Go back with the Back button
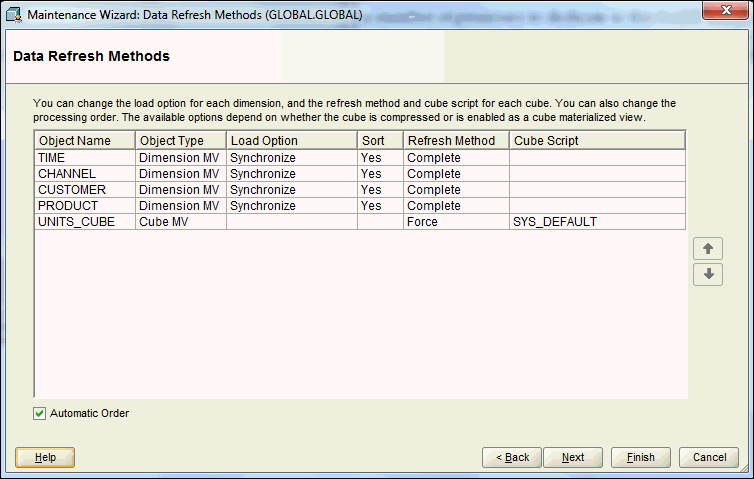 click(512, 457)
